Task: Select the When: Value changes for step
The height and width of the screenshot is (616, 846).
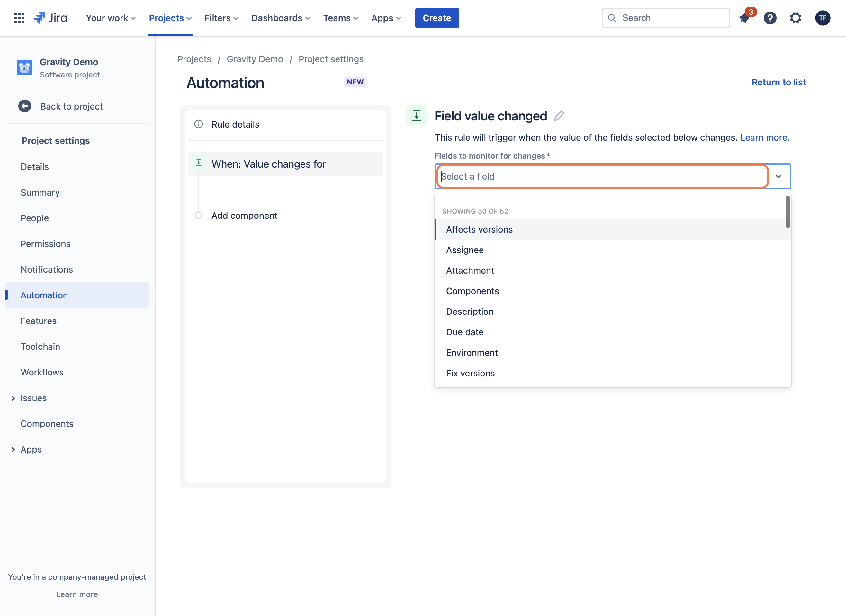Action: (x=285, y=164)
